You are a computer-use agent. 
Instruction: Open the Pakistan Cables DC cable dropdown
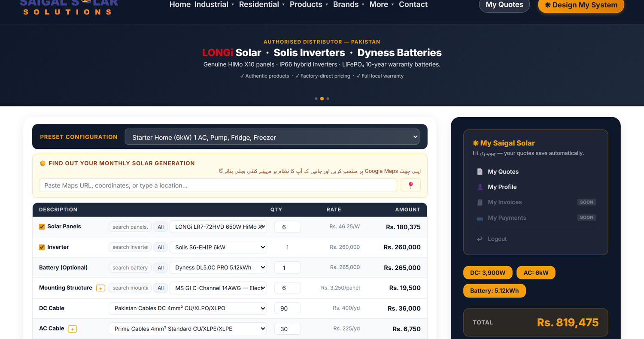click(x=188, y=308)
